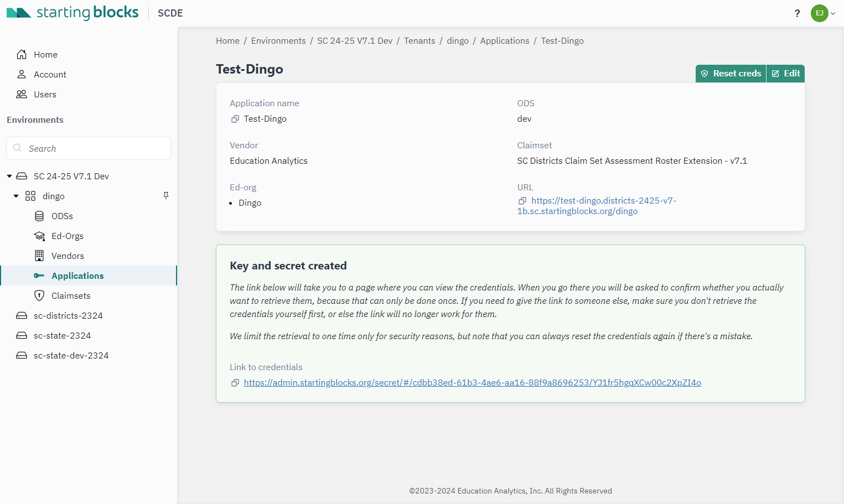Open Ed-Orgs under dingo
Image resolution: width=844 pixels, height=504 pixels.
pos(68,236)
